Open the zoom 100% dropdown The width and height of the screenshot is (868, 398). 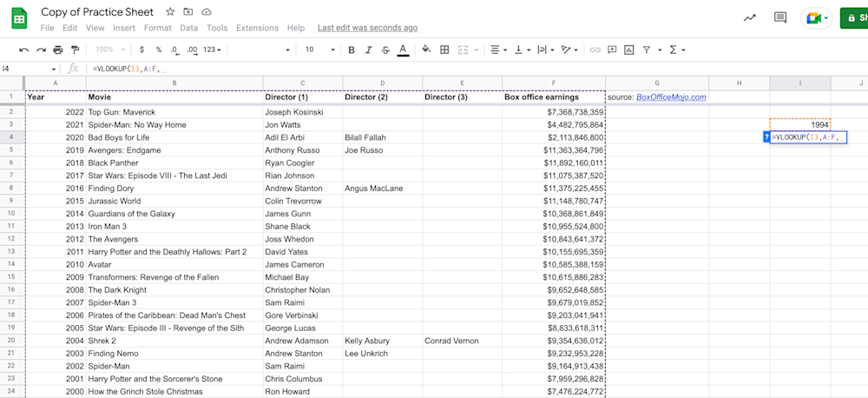(111, 50)
